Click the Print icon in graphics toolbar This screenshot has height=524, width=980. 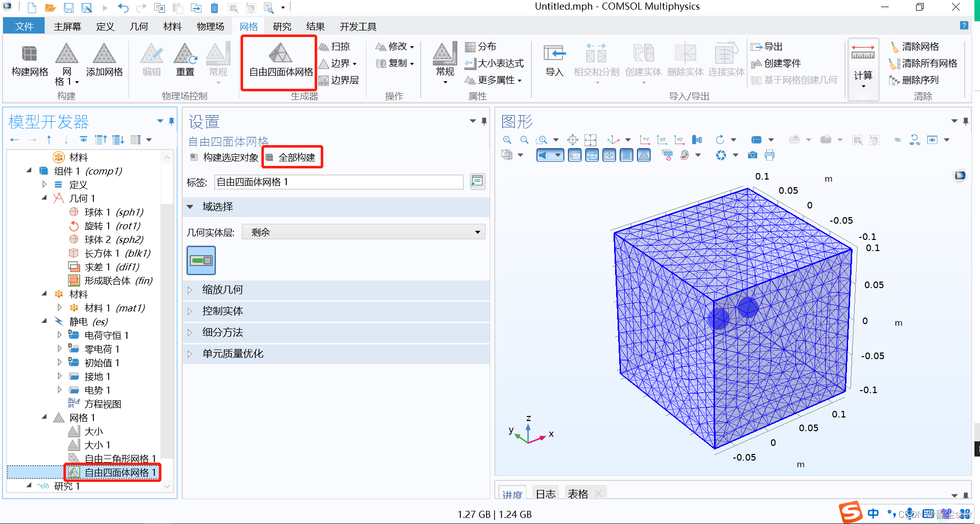[770, 155]
